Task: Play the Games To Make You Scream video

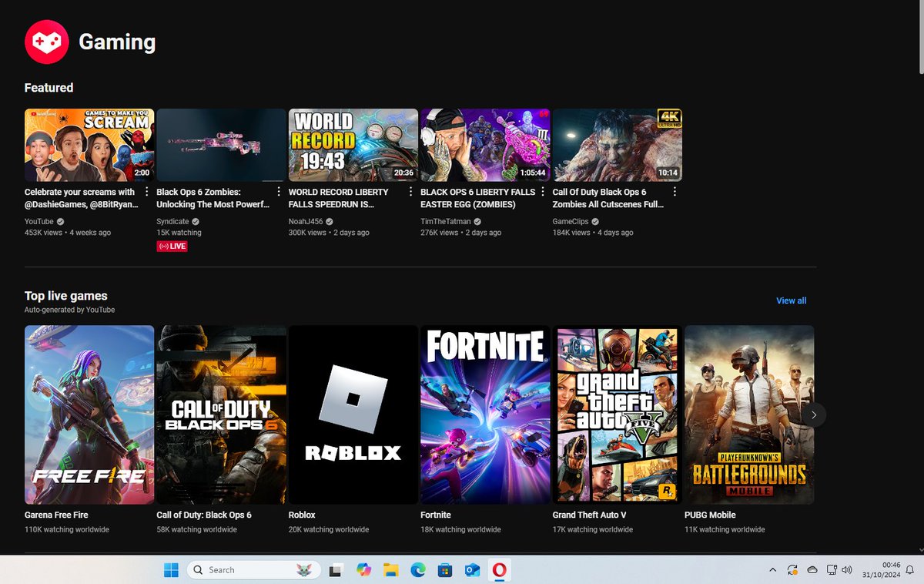Action: point(89,145)
